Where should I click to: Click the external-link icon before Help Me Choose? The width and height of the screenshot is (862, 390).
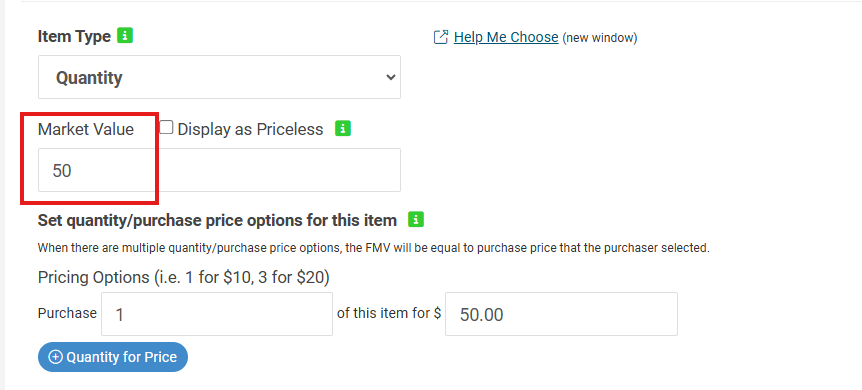click(441, 37)
